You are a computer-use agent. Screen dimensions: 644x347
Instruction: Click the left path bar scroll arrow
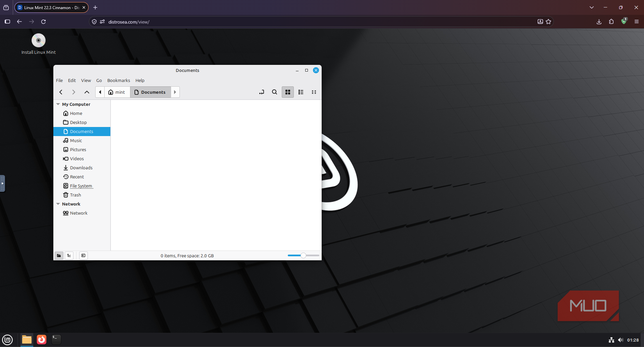(100, 92)
